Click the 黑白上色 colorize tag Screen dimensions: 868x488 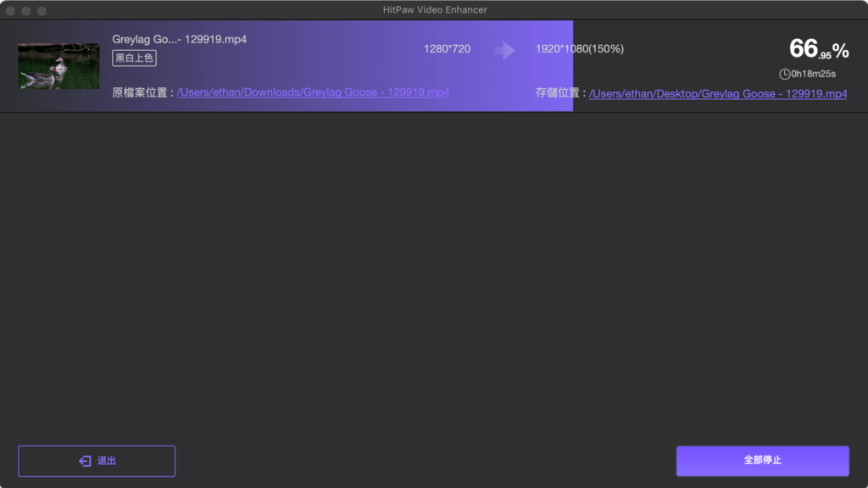(134, 58)
